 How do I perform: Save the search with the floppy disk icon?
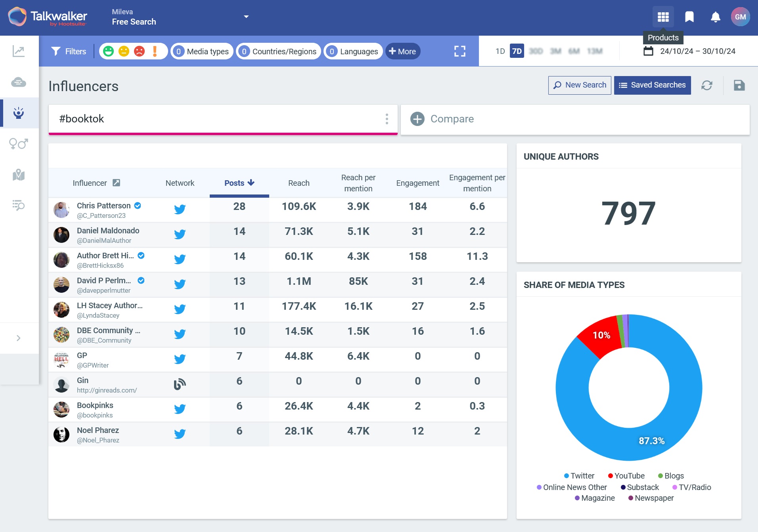click(x=739, y=85)
